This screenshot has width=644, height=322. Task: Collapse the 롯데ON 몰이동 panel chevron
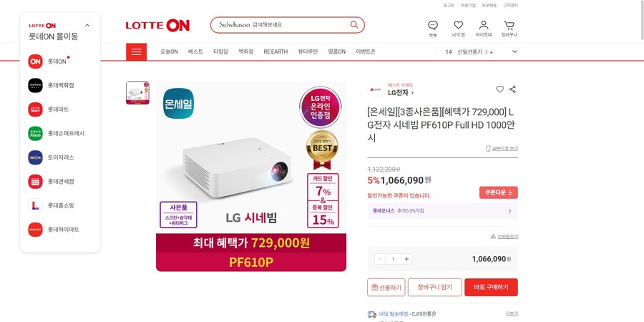tap(87, 26)
